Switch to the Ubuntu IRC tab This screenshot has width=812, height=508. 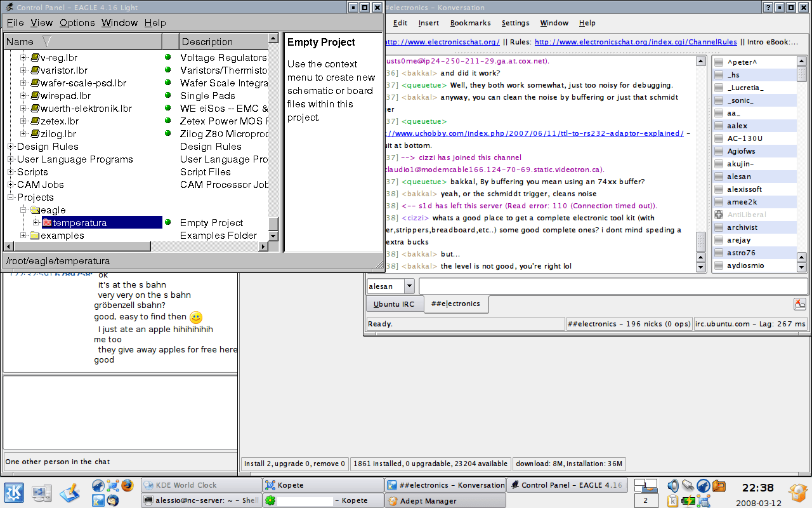[x=394, y=304]
